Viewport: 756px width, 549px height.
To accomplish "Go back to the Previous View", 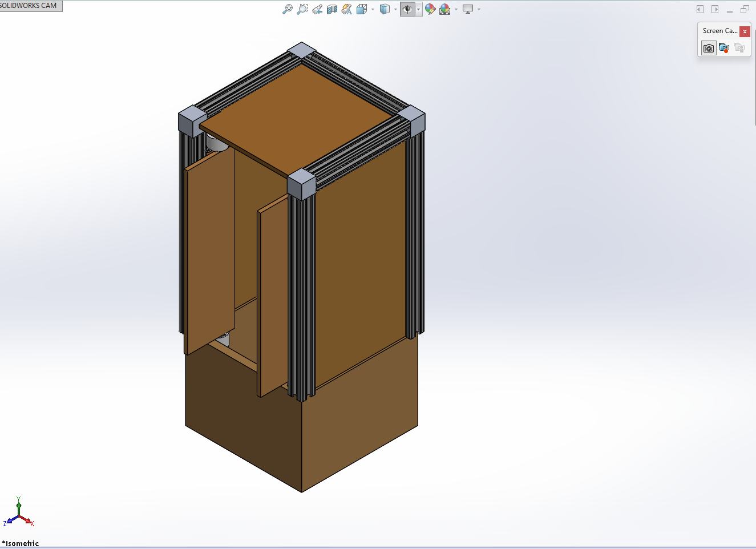I will click(317, 9).
